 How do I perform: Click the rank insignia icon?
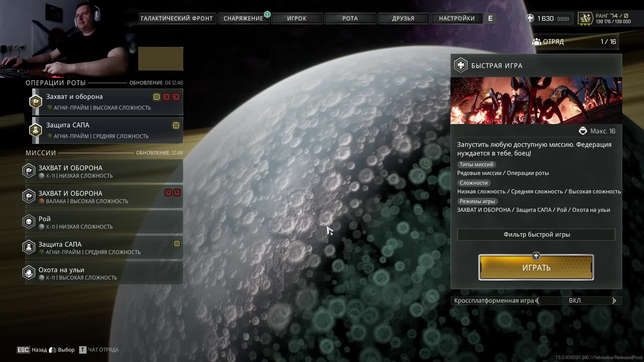coord(585,18)
